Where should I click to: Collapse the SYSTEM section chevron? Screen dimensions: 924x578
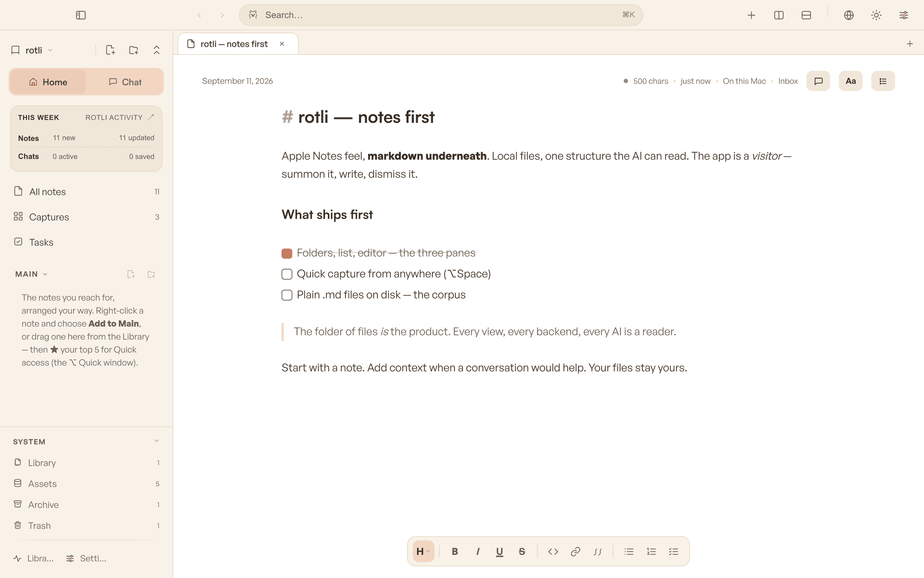(156, 441)
